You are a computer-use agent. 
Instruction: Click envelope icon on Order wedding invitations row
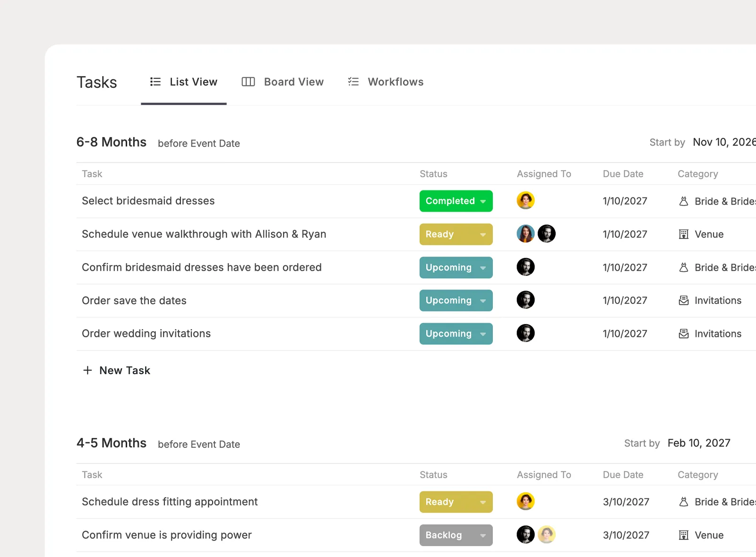(x=684, y=334)
